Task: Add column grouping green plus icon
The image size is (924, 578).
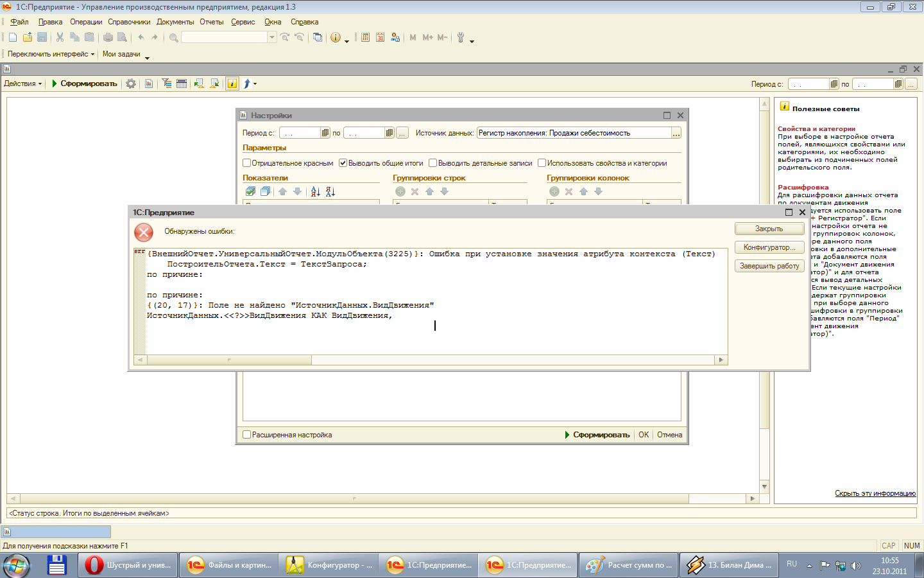Action: [554, 191]
